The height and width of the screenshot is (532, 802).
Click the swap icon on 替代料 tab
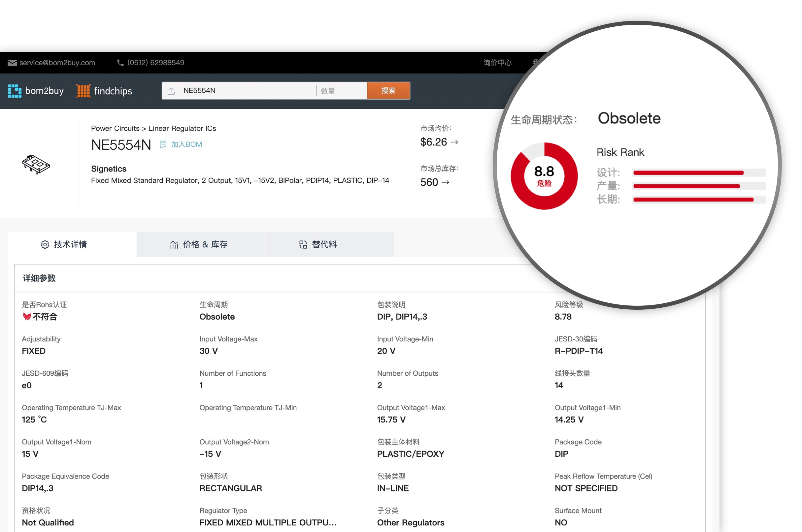coord(303,245)
